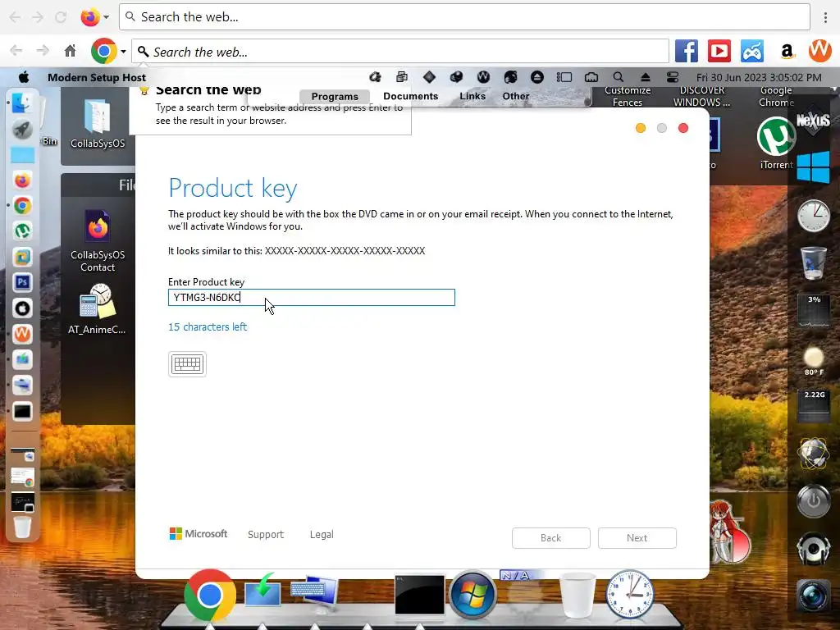Click the 80° F weather widget
Image resolution: width=840 pixels, height=630 pixels.
click(x=814, y=361)
